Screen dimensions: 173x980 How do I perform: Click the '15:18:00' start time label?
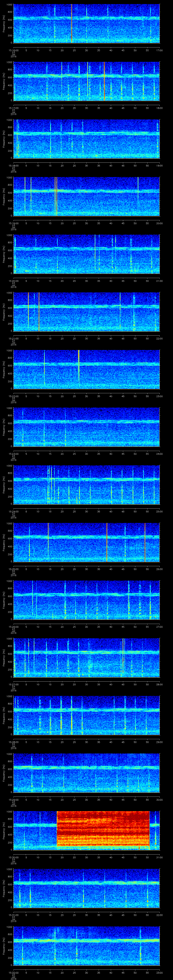coord(13,166)
